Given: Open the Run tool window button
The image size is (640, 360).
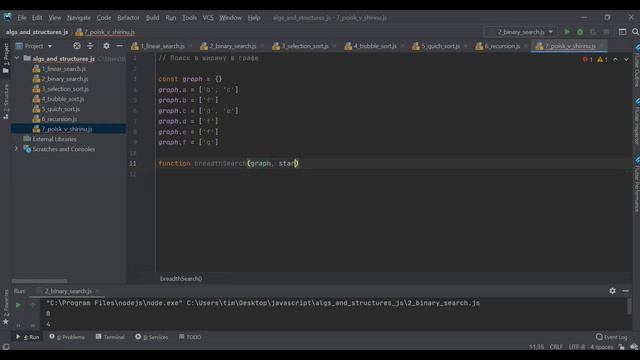Looking at the screenshot, I should pos(27,337).
